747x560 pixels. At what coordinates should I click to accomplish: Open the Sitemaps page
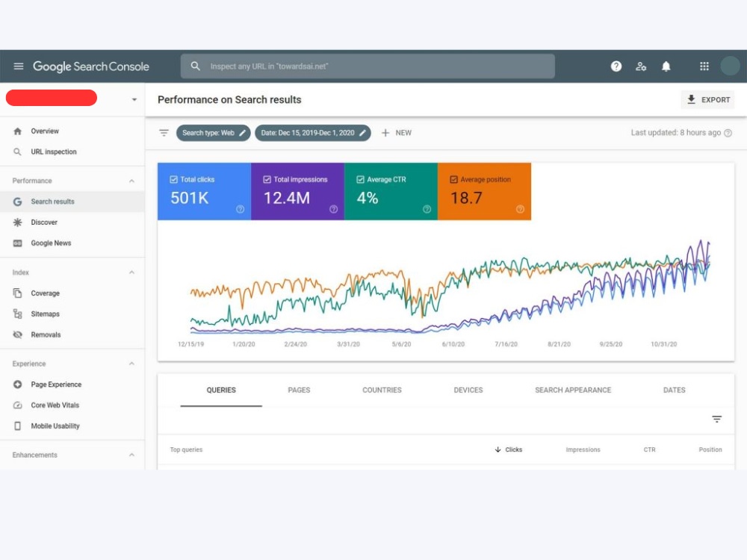(72, 314)
